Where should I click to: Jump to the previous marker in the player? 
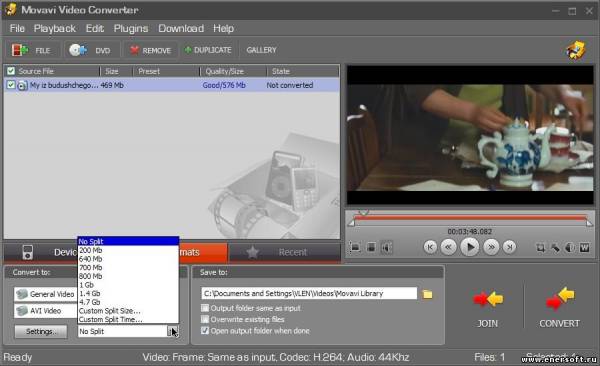pos(430,247)
